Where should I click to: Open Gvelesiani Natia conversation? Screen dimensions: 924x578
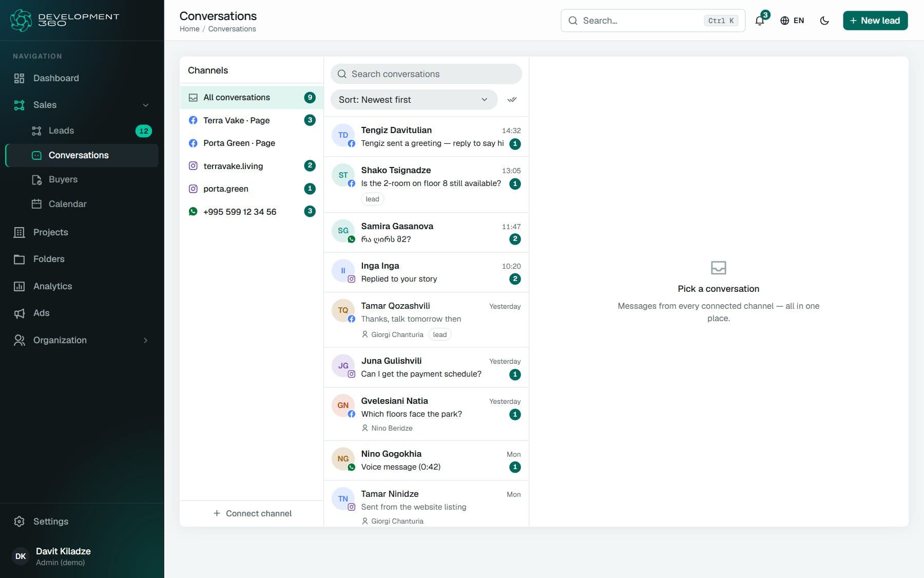tap(426, 414)
